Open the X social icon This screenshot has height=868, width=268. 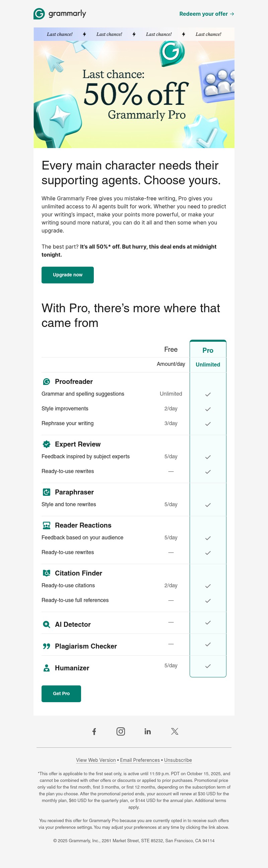coord(175,731)
